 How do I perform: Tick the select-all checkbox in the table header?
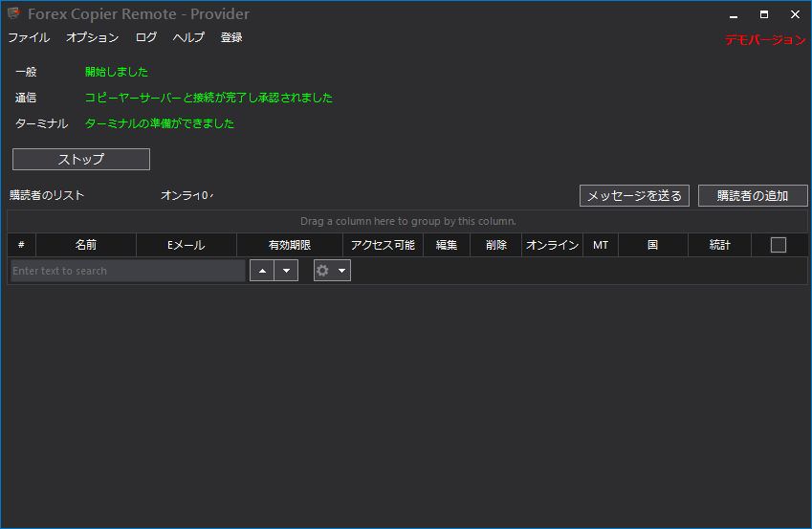778,245
